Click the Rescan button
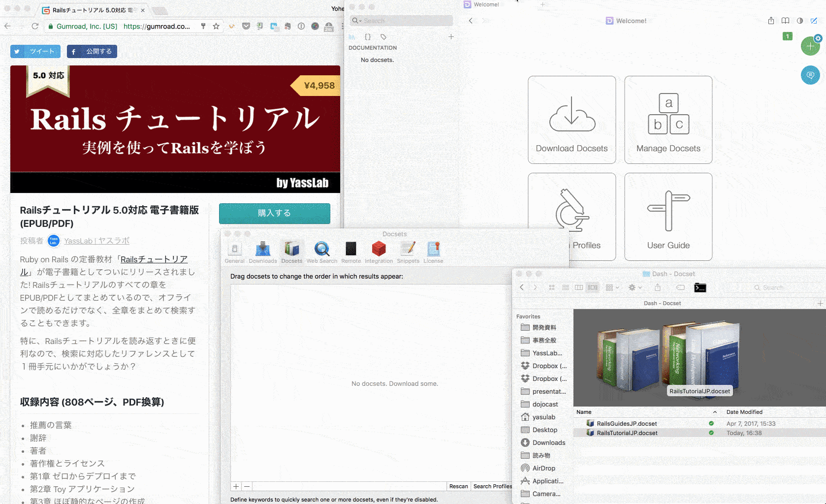The image size is (826, 504). coord(459,486)
